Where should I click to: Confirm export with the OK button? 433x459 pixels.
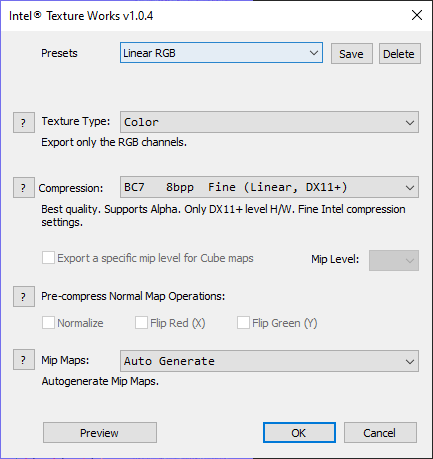click(299, 433)
